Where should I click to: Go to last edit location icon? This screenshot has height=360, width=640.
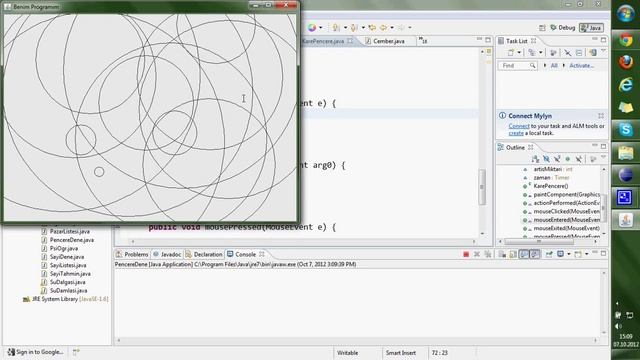tap(372, 27)
